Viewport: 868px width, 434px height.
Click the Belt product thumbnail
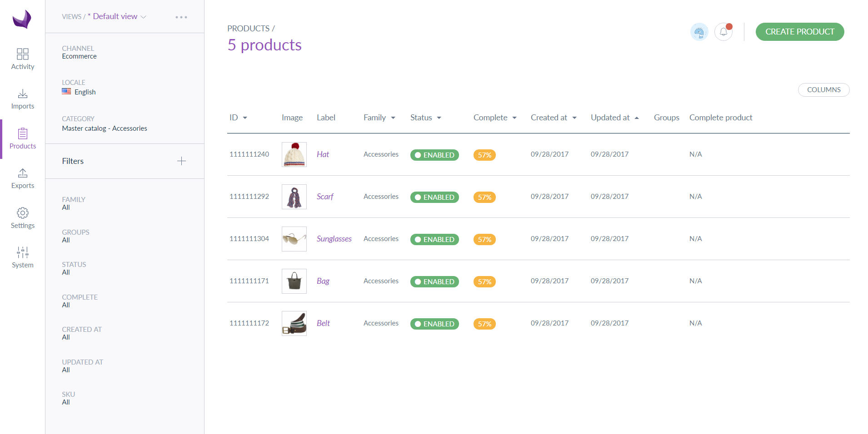(294, 323)
